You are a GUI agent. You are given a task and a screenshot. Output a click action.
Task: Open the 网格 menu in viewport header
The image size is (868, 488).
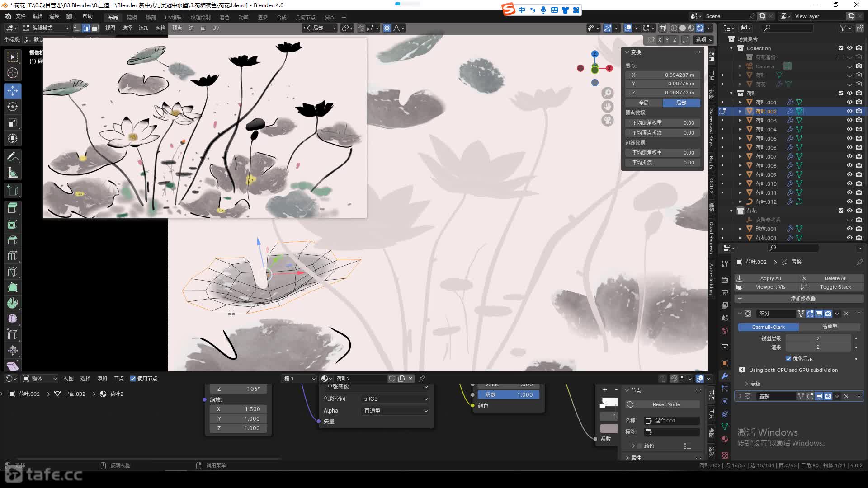(x=160, y=28)
